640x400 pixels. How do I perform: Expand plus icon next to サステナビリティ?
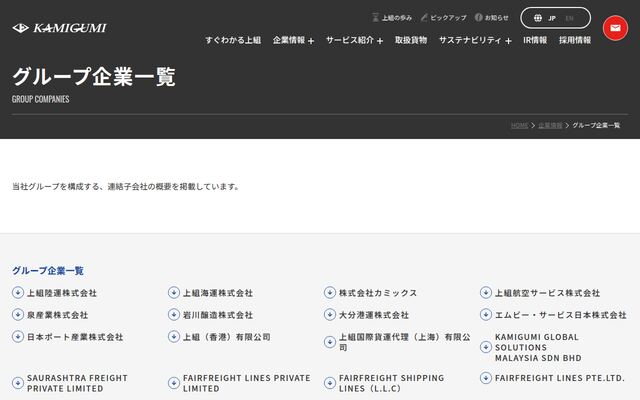(x=508, y=41)
